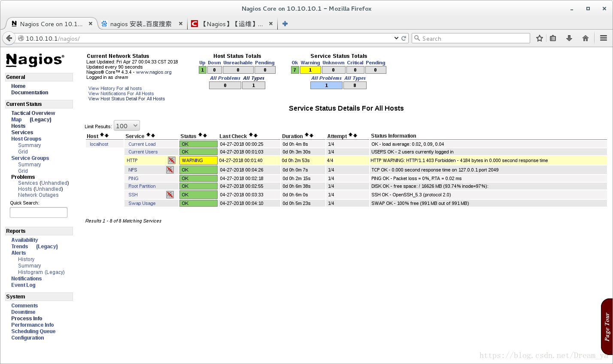Screen dimensions: 613x364
Task: Sort Last Check column descending arrow
Action: point(255,135)
